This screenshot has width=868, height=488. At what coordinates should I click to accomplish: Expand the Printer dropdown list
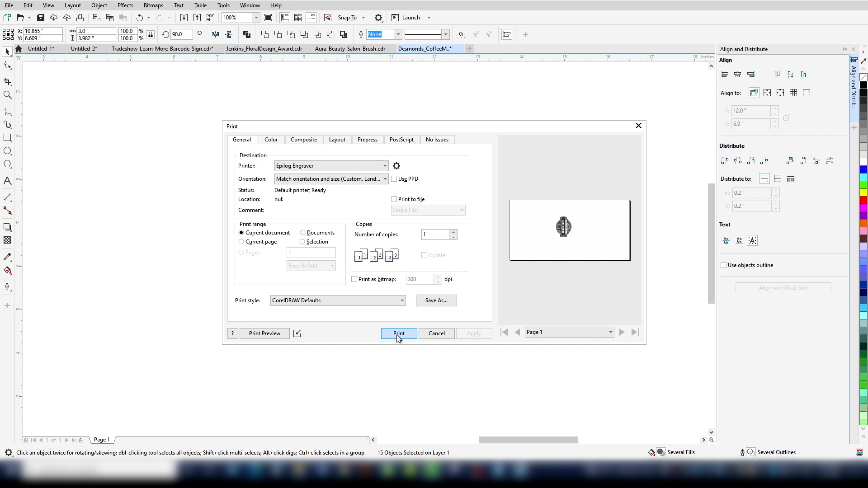385,166
